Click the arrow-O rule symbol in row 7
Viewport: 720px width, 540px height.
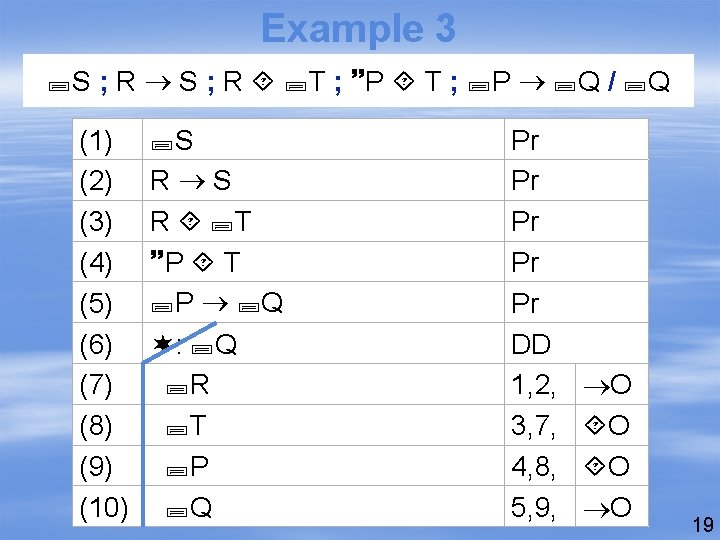(x=607, y=385)
